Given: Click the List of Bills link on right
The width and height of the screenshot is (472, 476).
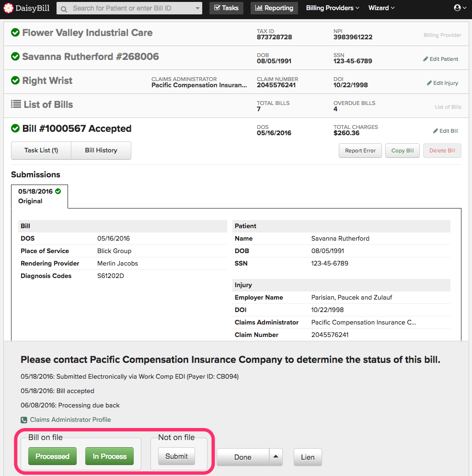Looking at the screenshot, I should point(448,107).
